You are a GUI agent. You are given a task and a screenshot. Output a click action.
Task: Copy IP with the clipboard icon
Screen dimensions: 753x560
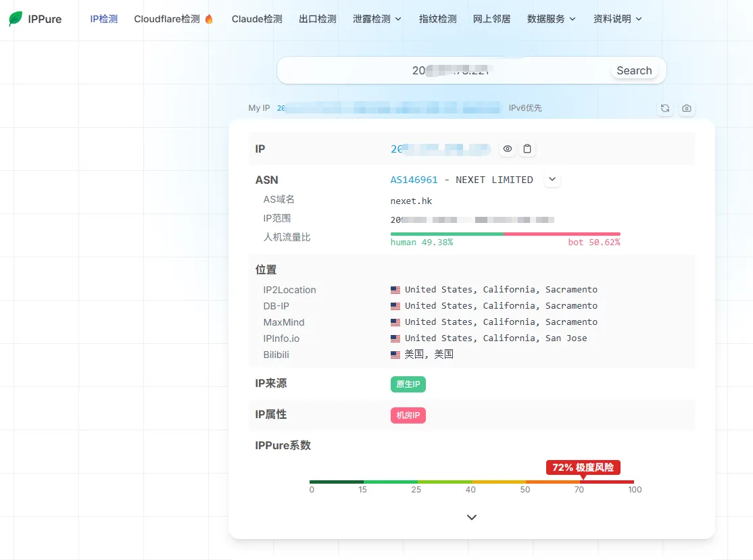coord(527,149)
